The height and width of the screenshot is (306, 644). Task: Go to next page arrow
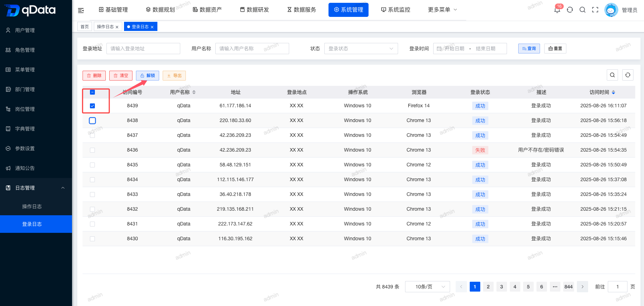pyautogui.click(x=583, y=287)
